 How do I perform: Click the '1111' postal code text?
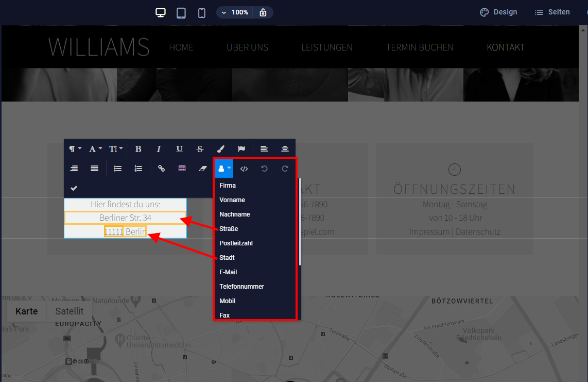tap(114, 231)
